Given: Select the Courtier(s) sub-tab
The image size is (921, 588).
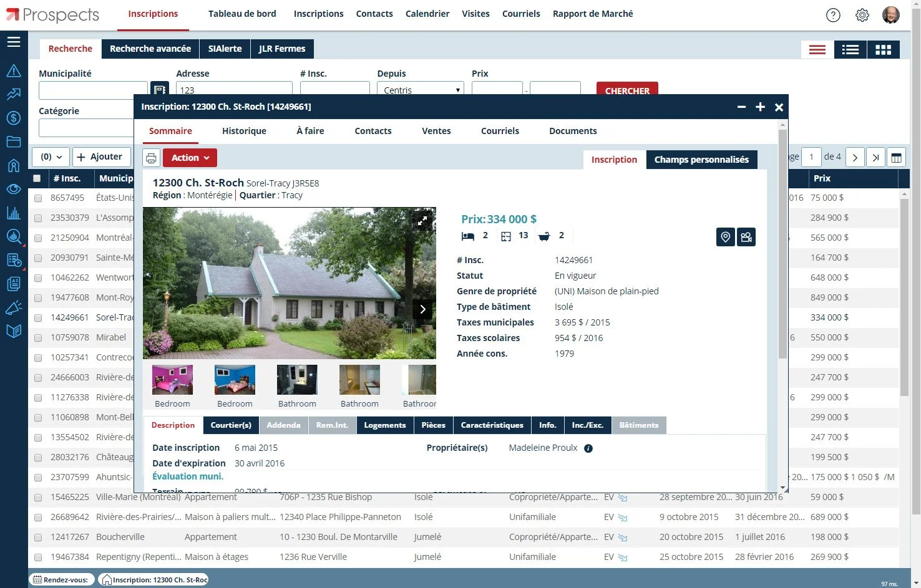Looking at the screenshot, I should 231,425.
